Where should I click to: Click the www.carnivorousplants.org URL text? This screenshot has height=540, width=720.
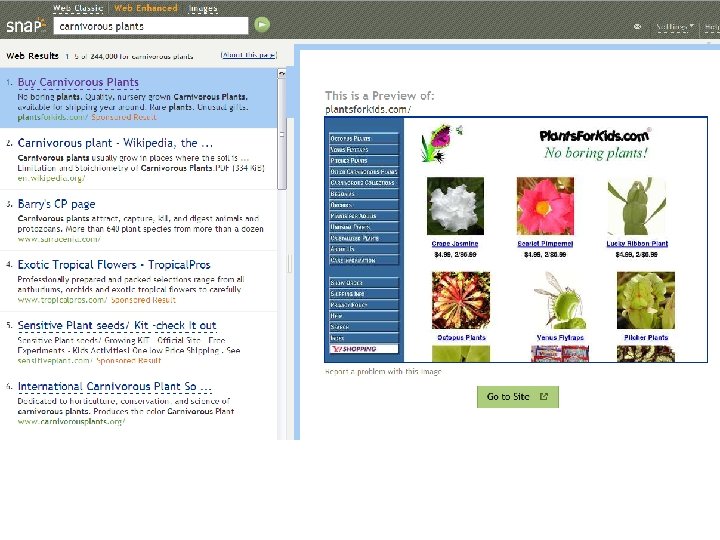71,422
